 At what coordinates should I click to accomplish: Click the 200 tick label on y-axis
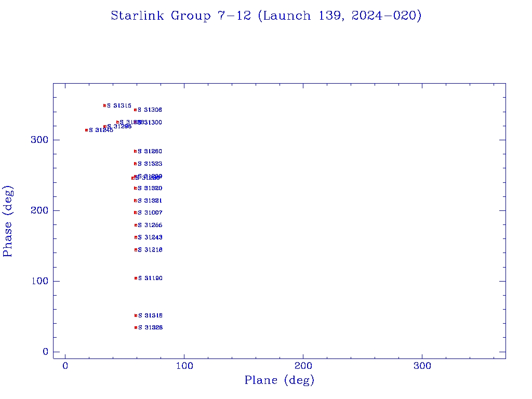tap(38, 210)
